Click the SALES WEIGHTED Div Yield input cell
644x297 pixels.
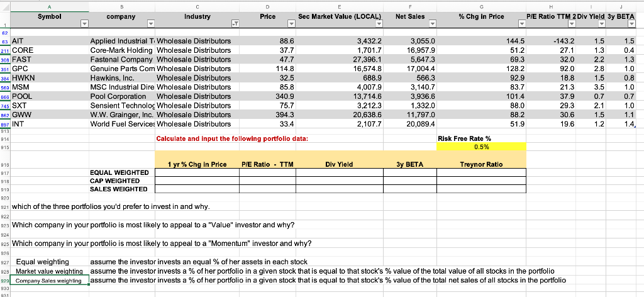coord(339,189)
